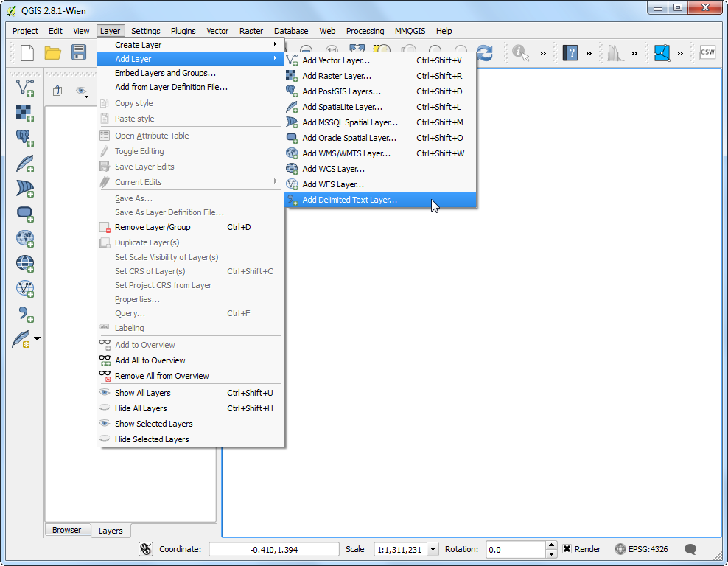Click the Help question mark toolbar icon

(x=570, y=53)
